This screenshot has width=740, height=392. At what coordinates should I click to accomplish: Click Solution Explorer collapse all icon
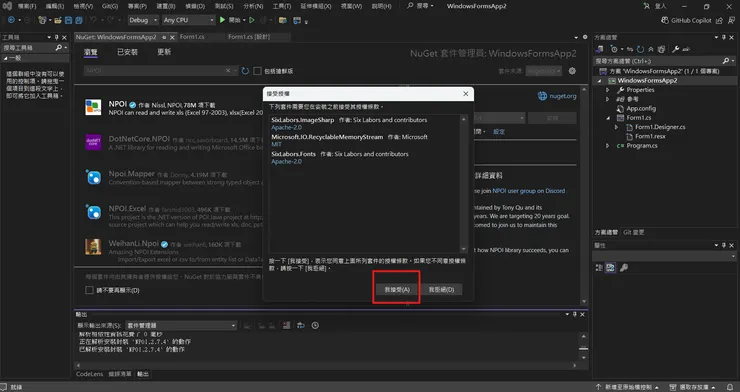(650, 49)
